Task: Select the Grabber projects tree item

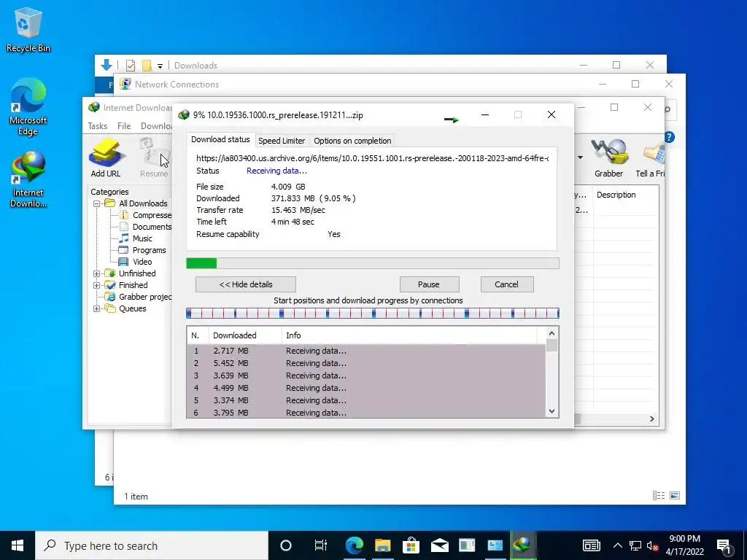Action: tap(139, 297)
